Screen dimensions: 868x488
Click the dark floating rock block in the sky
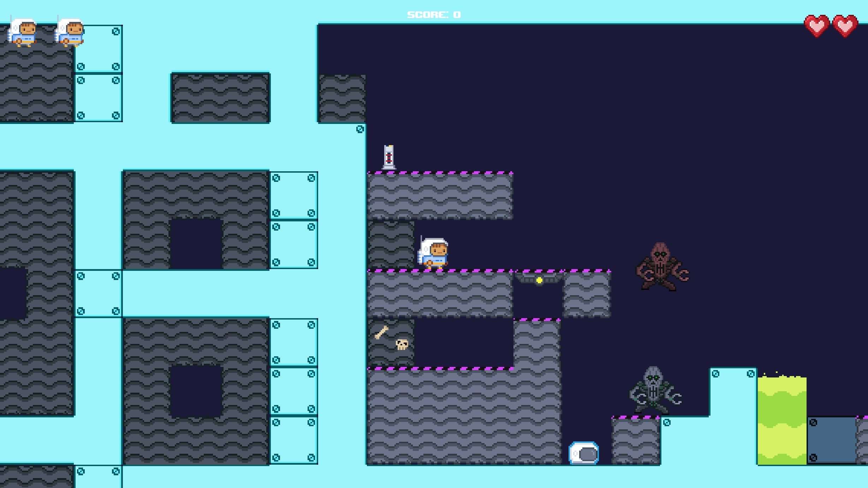tap(220, 98)
